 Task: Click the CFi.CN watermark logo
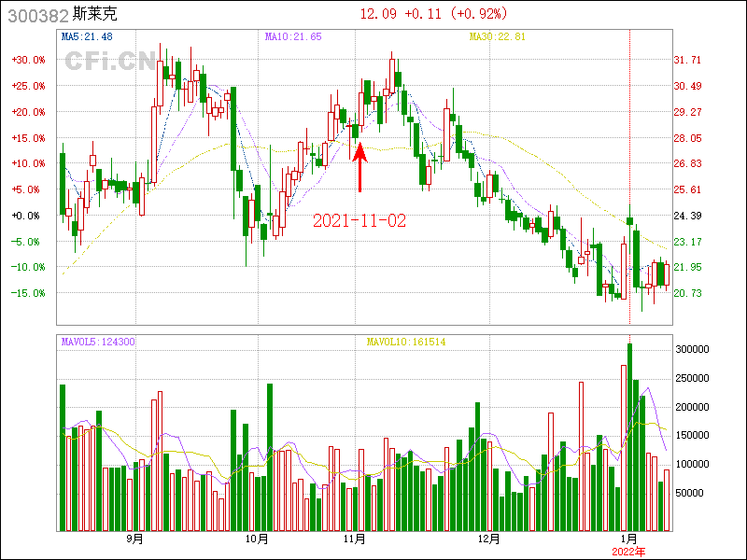click(x=110, y=62)
